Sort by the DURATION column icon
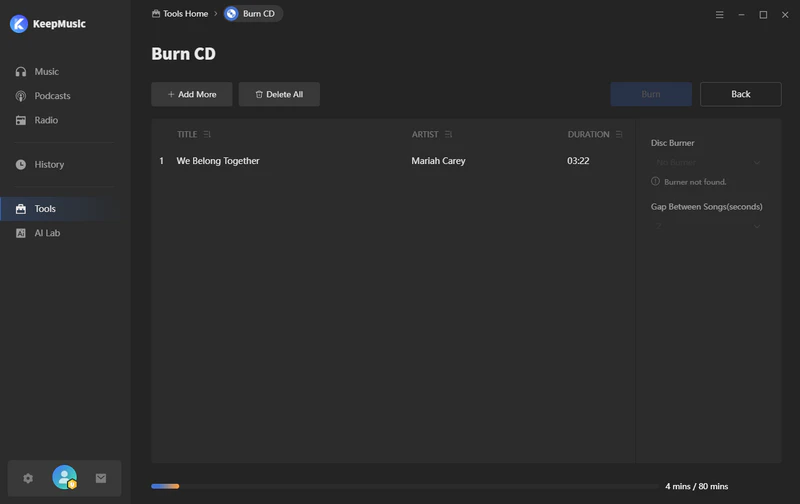 tap(619, 134)
